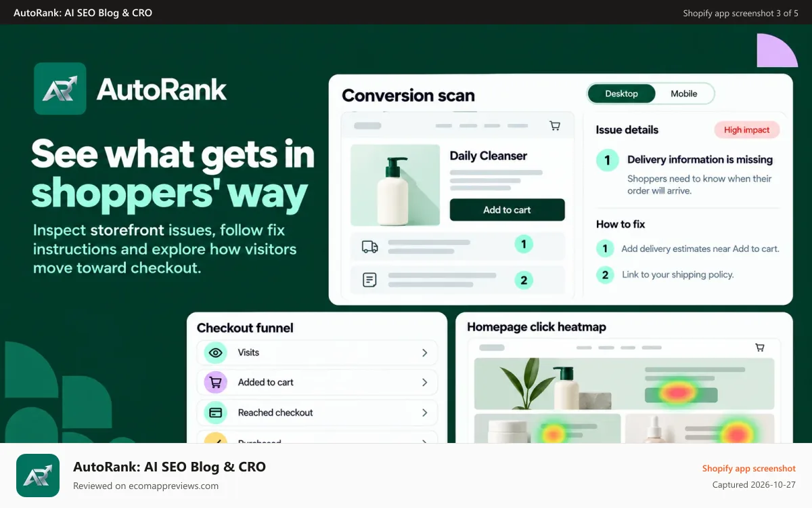Click the Add delivery estimates near Add to cart text
The height and width of the screenshot is (508, 812).
click(x=700, y=249)
